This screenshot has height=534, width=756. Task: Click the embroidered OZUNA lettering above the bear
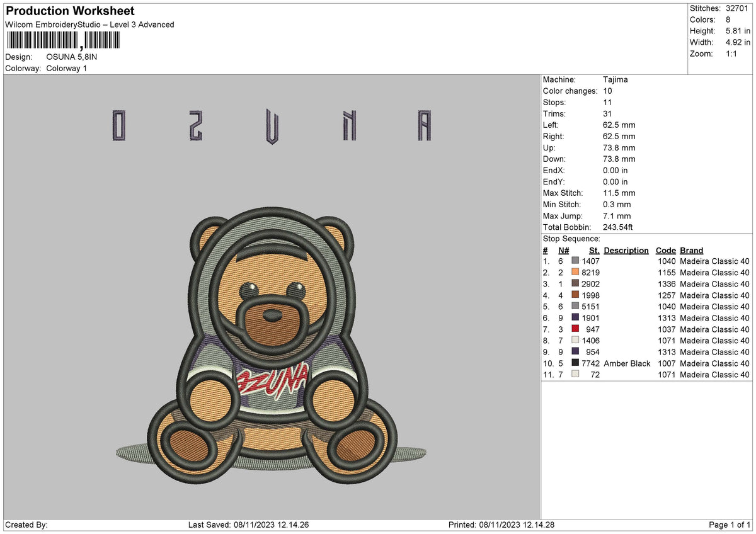pyautogui.click(x=272, y=125)
